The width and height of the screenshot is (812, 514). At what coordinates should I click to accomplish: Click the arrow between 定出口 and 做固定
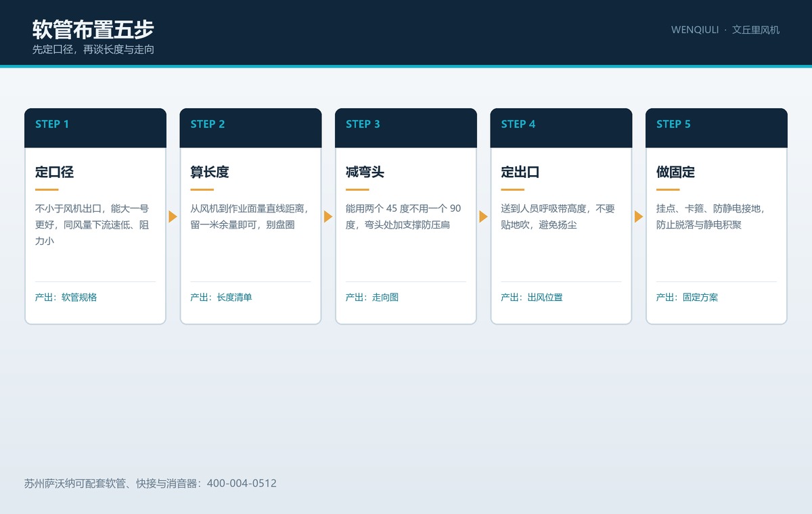tap(639, 216)
